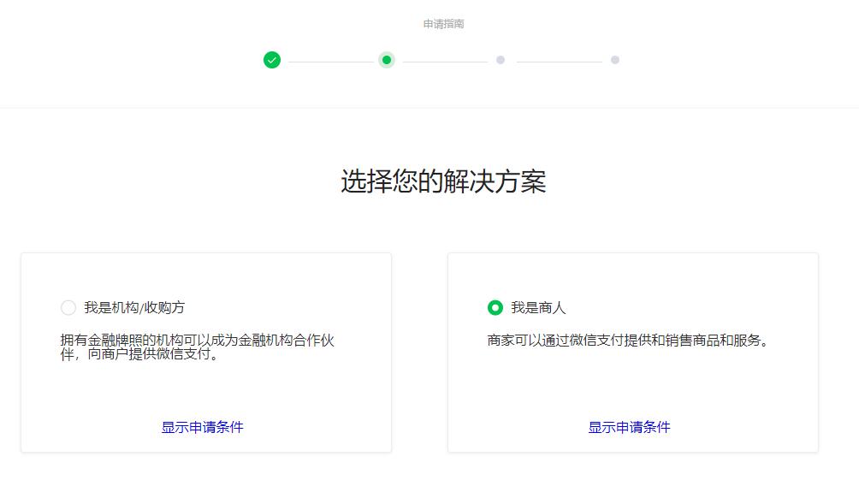Open 显示申请条件 link in the 机构/收购方 card
Screen dimensions: 859x504
point(202,427)
